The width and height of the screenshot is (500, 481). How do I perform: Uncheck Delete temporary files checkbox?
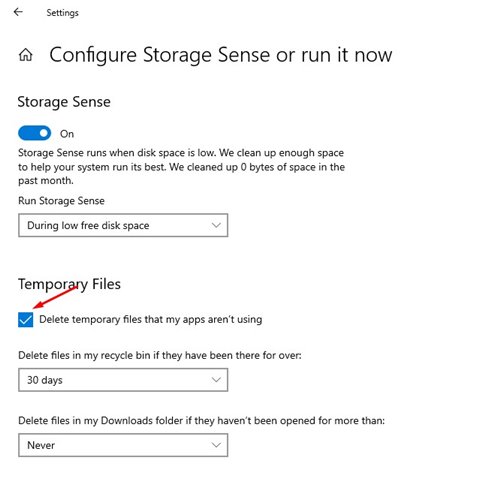pos(26,320)
